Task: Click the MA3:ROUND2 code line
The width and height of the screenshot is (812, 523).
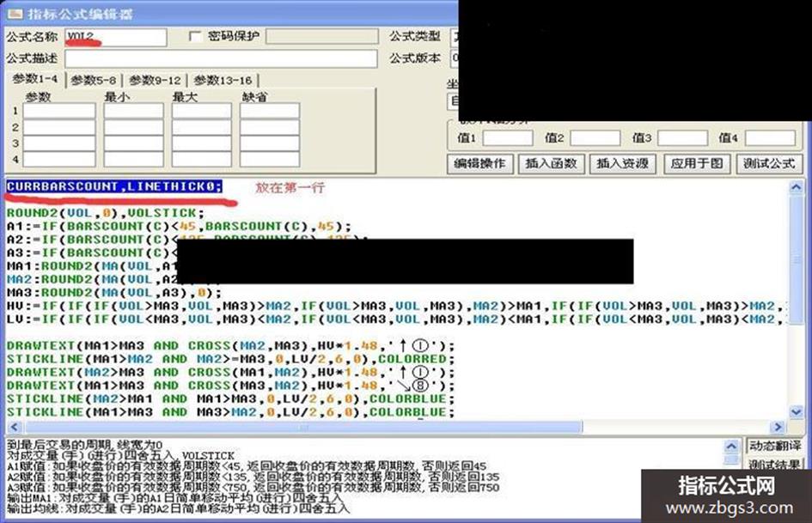Action: click(114, 293)
